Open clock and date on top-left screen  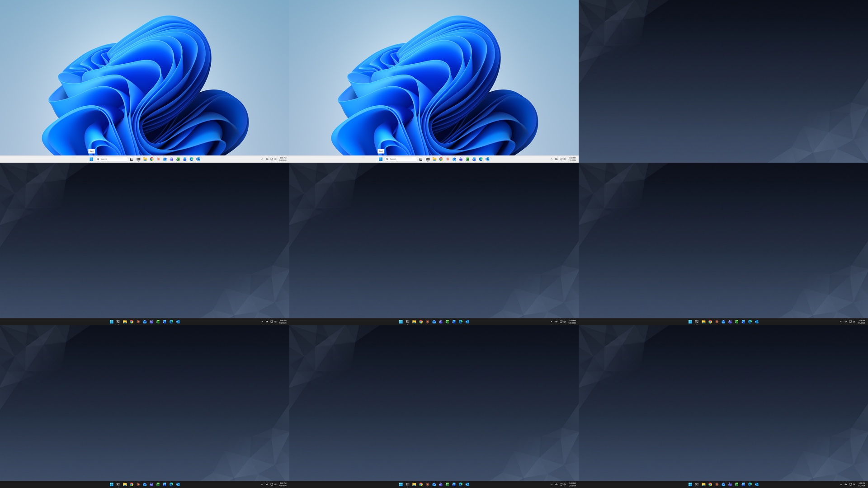tap(283, 159)
